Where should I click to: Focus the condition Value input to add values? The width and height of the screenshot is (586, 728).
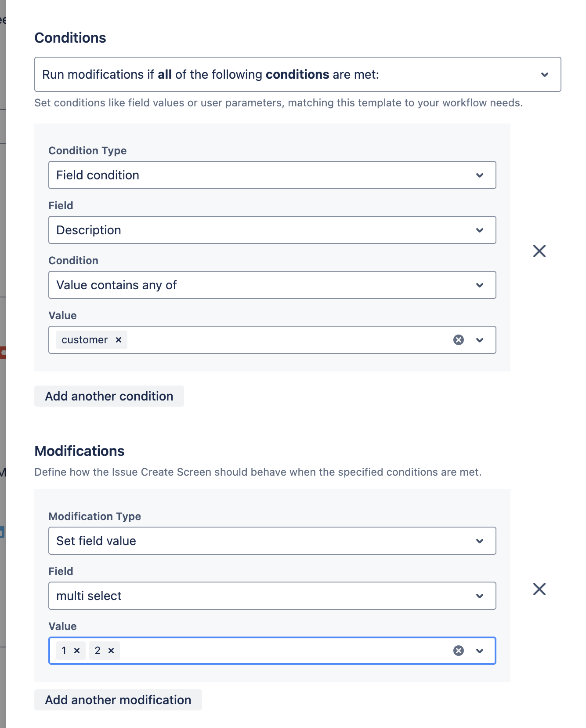(286, 339)
